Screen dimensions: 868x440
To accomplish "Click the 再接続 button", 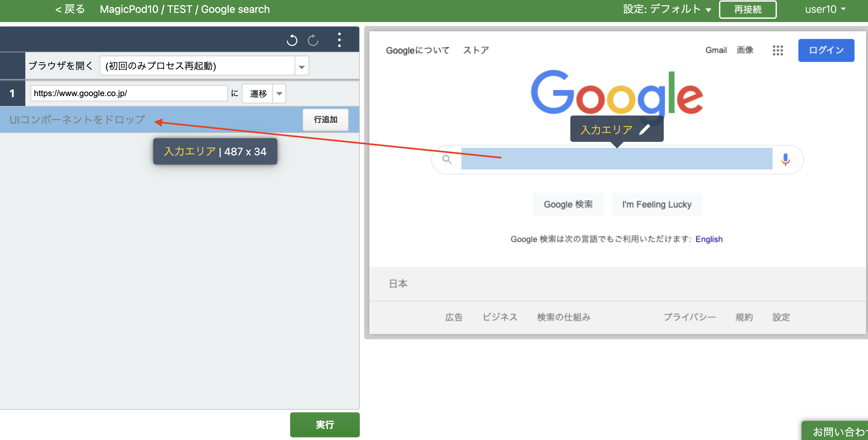I will 748,10.
